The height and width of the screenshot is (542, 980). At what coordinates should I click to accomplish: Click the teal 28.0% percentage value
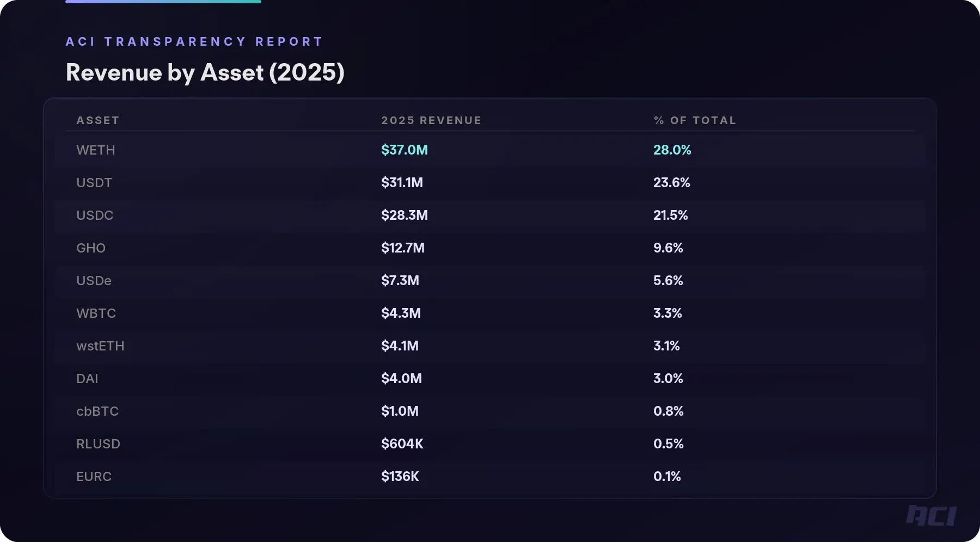(x=672, y=150)
